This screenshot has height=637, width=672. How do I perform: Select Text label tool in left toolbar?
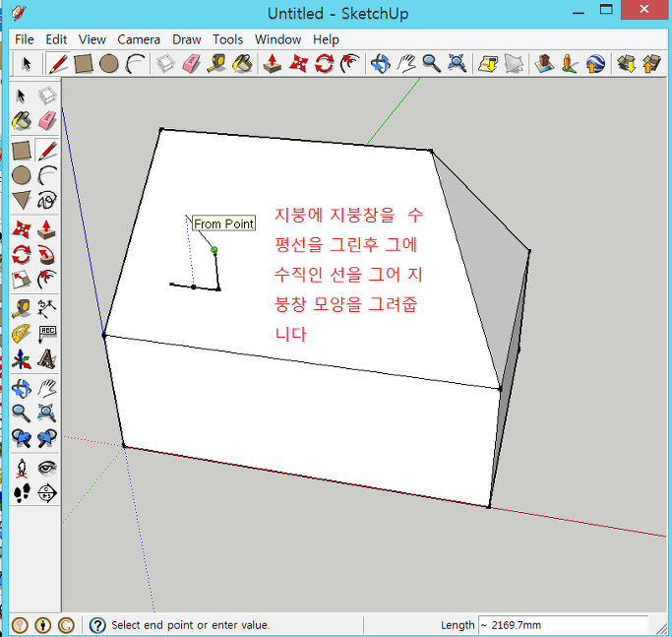[x=46, y=334]
